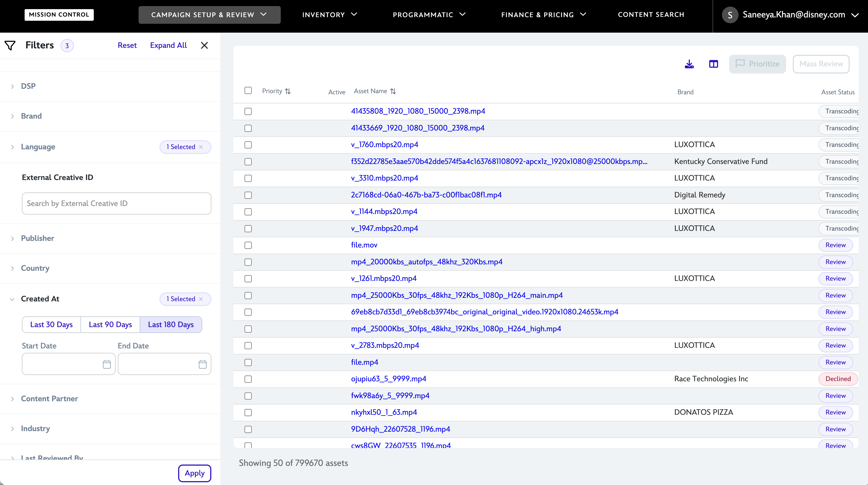Screen dimensions: 868x485
Task: Click the Mission Control logo
Action: coord(59,14)
